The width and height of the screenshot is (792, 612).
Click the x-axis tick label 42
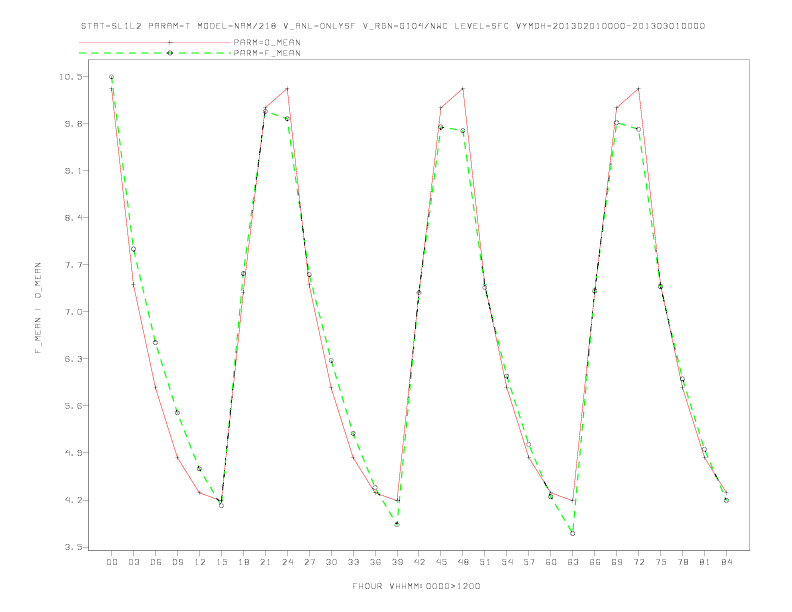pyautogui.click(x=419, y=562)
